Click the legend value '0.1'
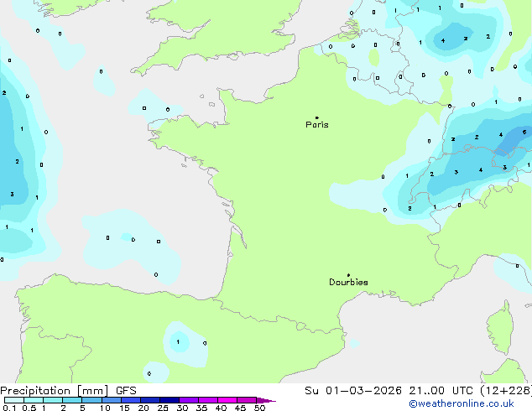This screenshot has height=411, width=532. tap(9, 408)
